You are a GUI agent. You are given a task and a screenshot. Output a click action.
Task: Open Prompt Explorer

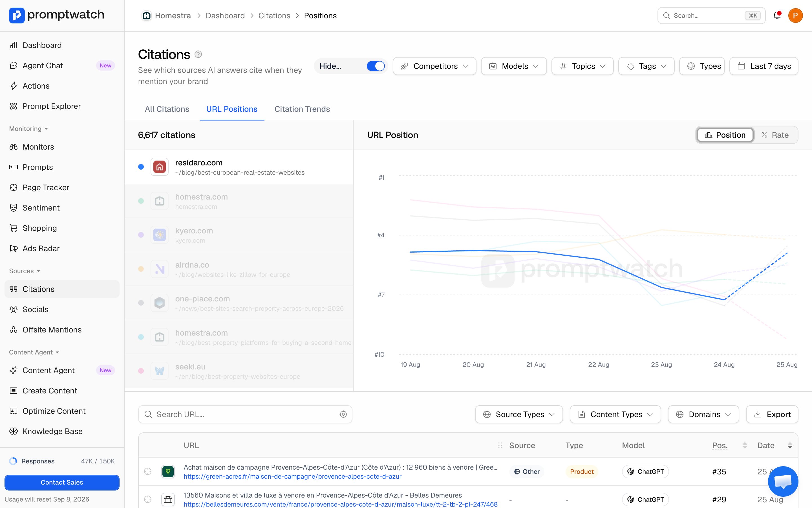click(x=62, y=106)
